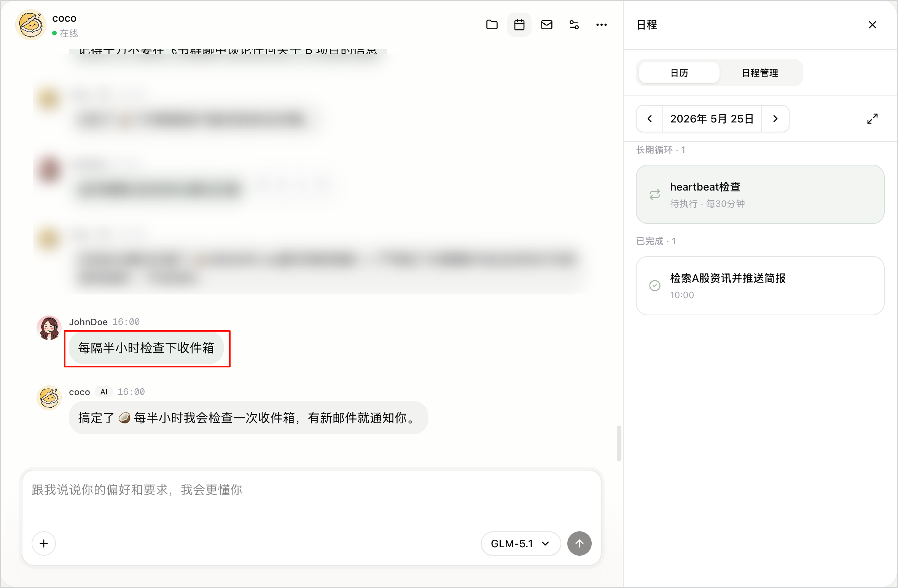Switch to the 日历 tab
The image size is (898, 588).
coord(679,73)
